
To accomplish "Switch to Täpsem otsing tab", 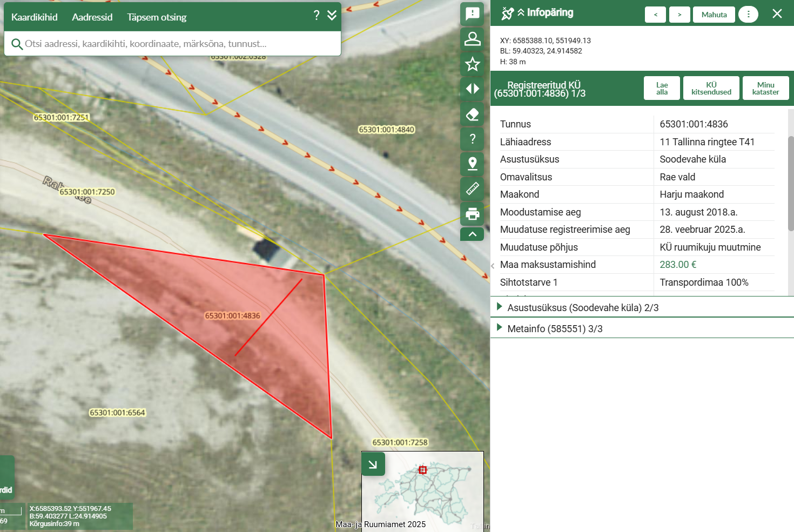I will pyautogui.click(x=157, y=17).
